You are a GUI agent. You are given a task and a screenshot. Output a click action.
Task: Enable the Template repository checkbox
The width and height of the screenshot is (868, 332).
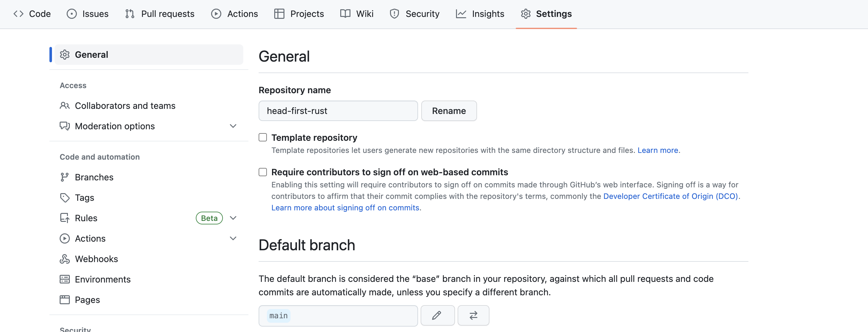tap(263, 137)
